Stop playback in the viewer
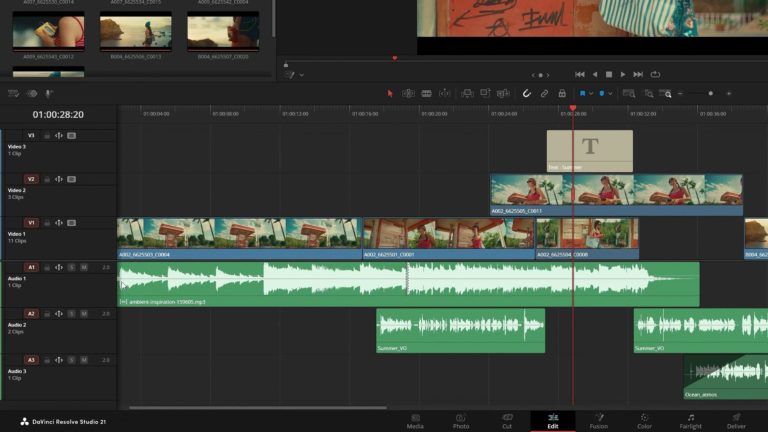This screenshot has height=432, width=768. click(609, 74)
